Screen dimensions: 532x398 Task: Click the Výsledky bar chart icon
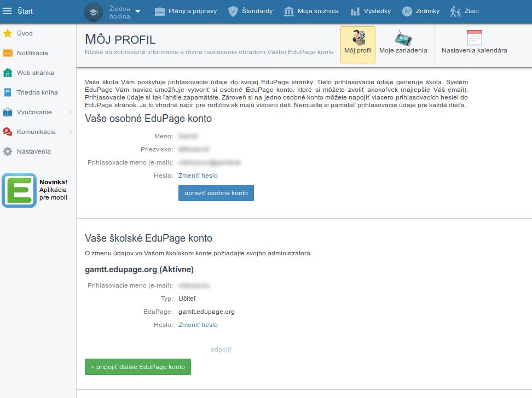pos(355,11)
